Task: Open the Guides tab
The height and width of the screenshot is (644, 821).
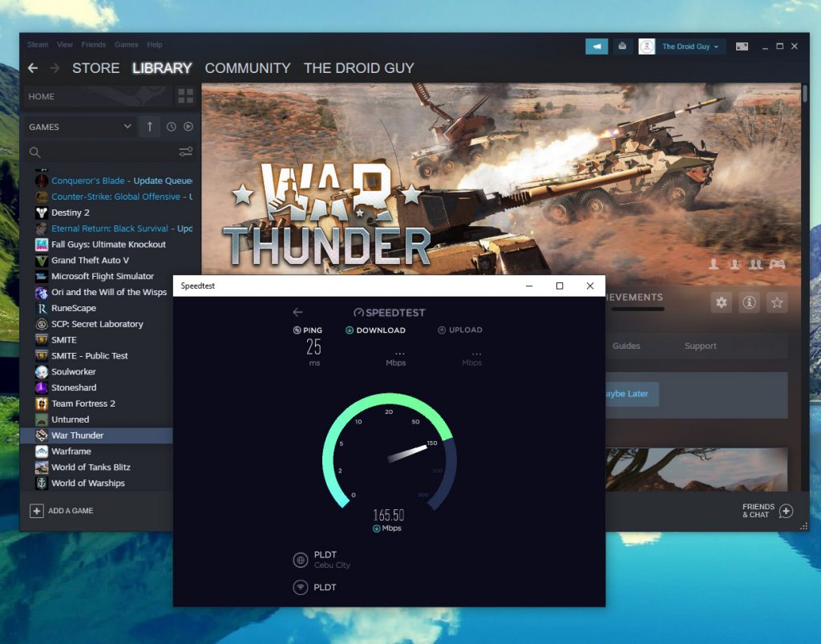Action: coord(626,346)
